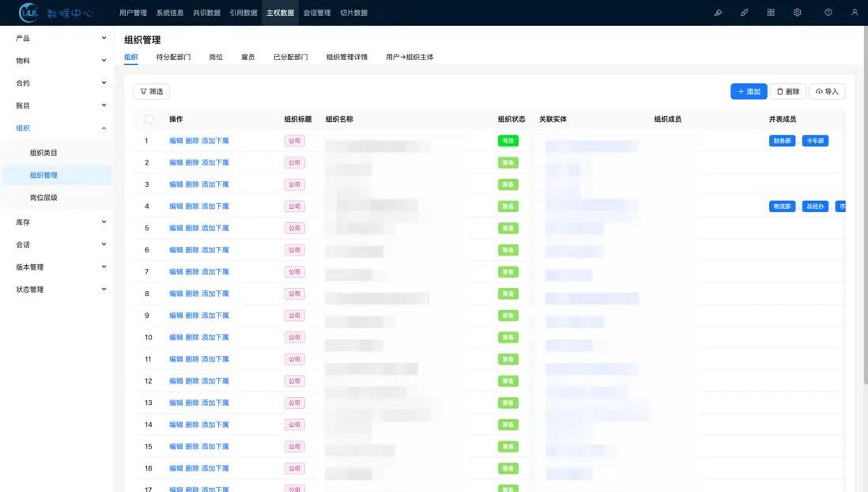Open the user profile icon
The image size is (868, 492).
(854, 12)
